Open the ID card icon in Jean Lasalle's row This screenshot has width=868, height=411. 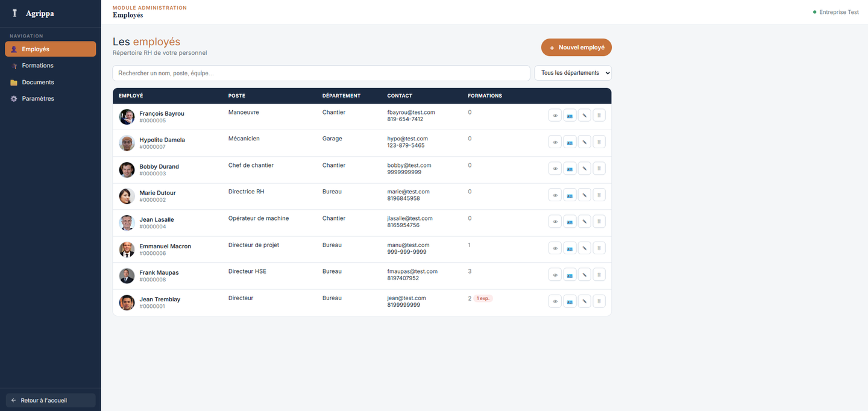click(570, 222)
